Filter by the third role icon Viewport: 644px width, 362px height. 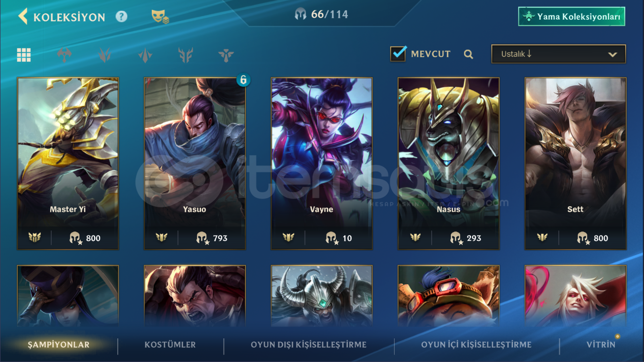pos(145,55)
